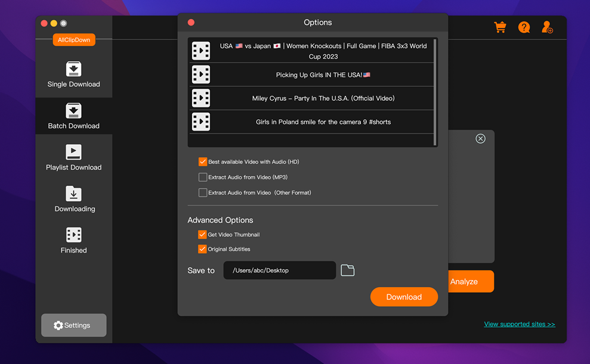Click film icon beside Miley Cyrus video

pos(201,98)
